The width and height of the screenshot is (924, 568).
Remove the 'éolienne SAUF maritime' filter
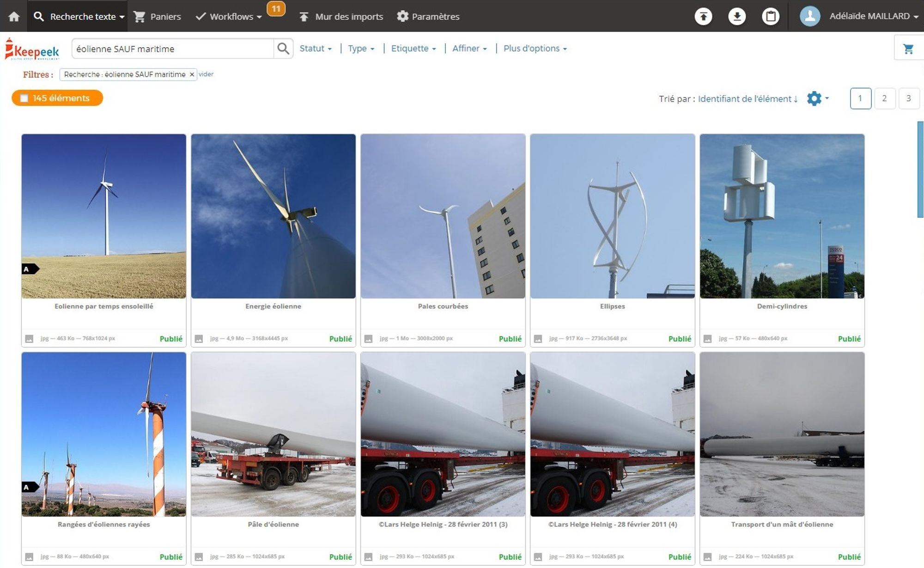point(192,74)
